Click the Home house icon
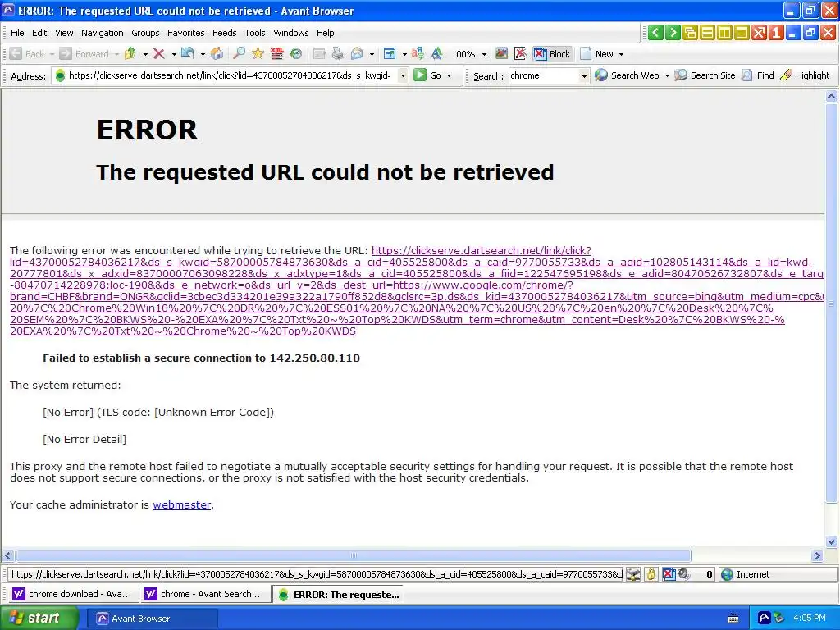Viewport: 840px width, 630px height. pos(217,53)
